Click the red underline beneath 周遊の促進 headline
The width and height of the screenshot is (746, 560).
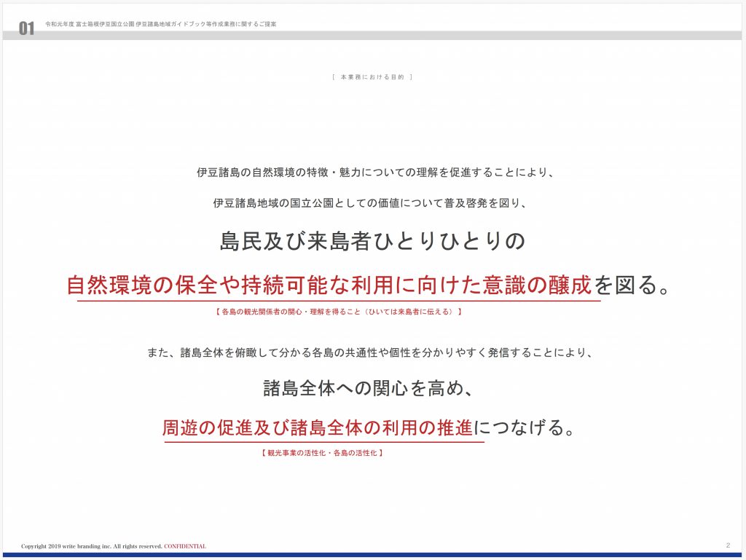pyautogui.click(x=324, y=442)
